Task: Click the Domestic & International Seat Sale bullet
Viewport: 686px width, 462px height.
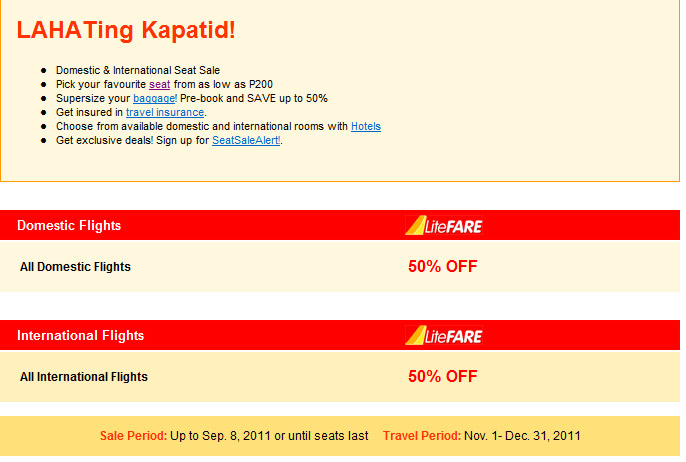Action: [138, 70]
